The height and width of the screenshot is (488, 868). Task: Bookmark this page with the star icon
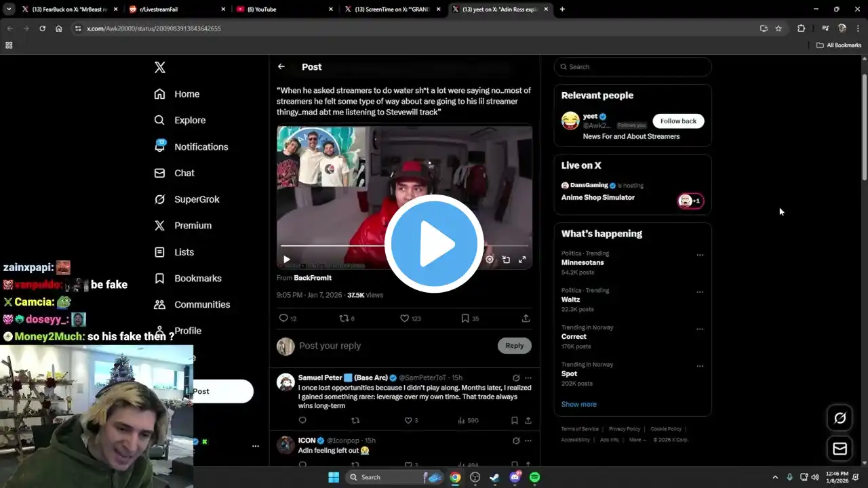click(778, 28)
